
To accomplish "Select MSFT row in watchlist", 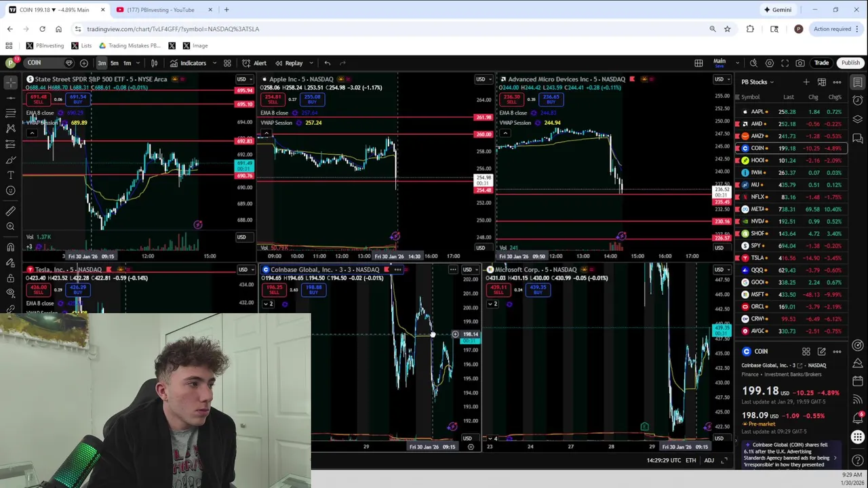I will [791, 294].
